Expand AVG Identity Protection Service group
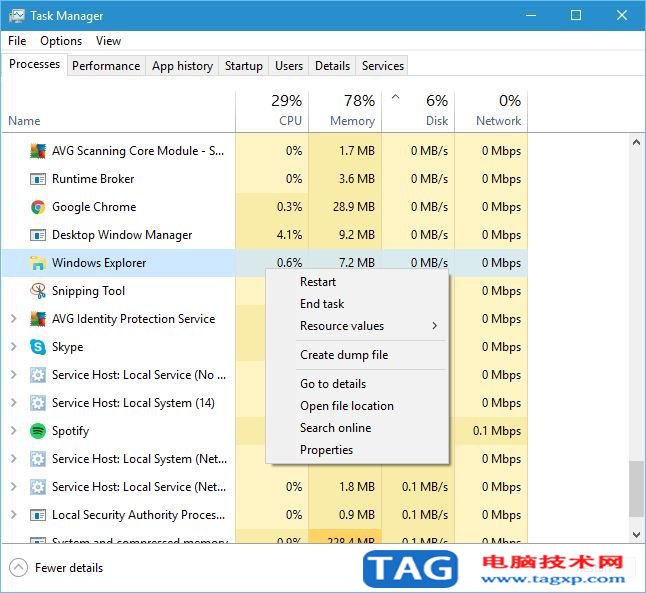 (x=13, y=319)
